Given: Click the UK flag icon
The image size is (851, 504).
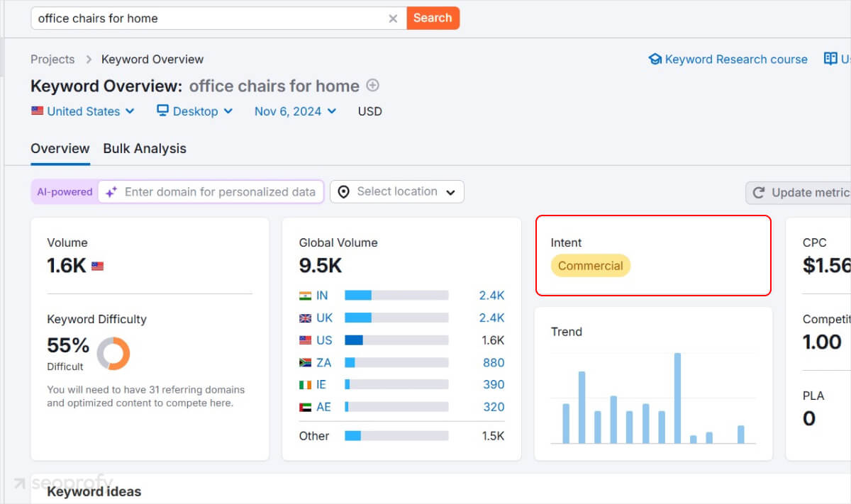Looking at the screenshot, I should 306,318.
